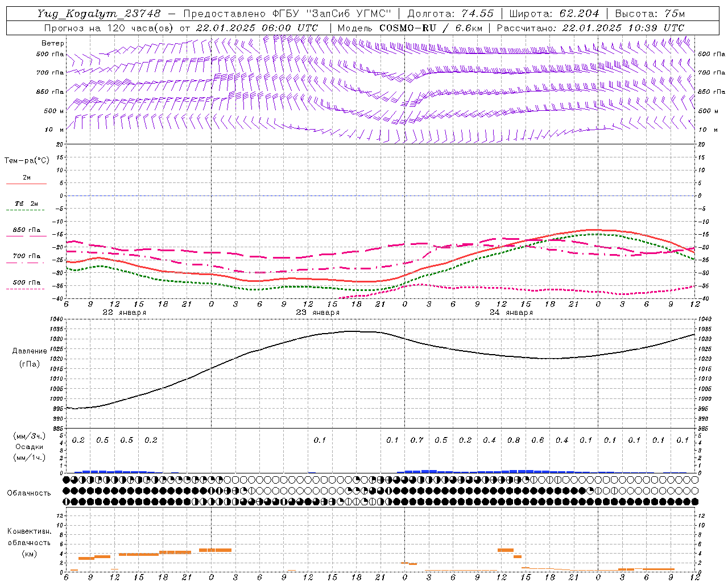Click the 23 января date label

[318, 313]
